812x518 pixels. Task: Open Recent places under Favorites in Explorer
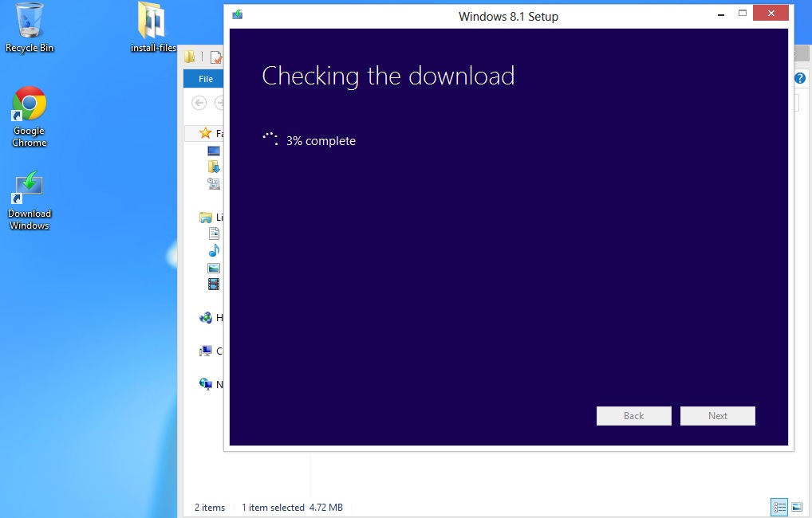click(214, 183)
